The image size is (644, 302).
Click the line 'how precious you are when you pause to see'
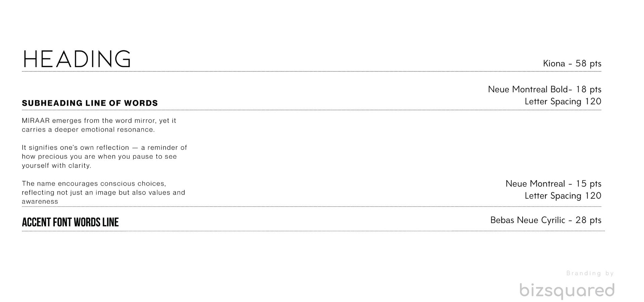click(x=99, y=156)
